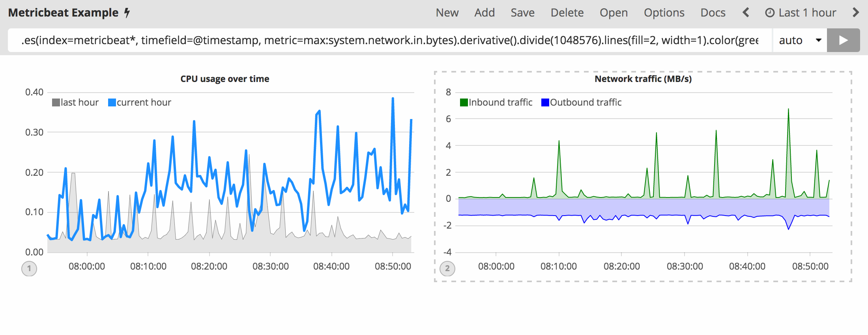
Task: Run the query with the play button
Action: tap(843, 40)
